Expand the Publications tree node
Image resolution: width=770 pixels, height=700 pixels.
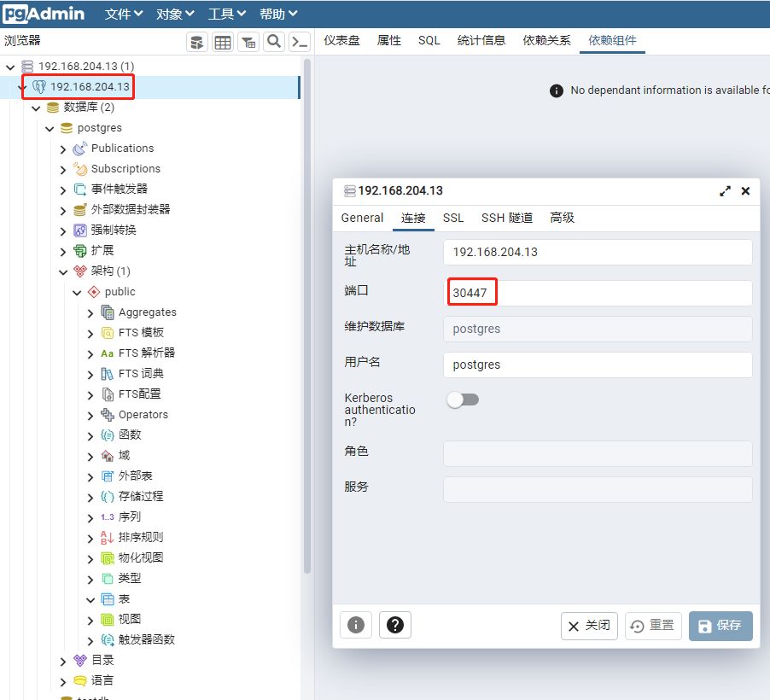[63, 149]
